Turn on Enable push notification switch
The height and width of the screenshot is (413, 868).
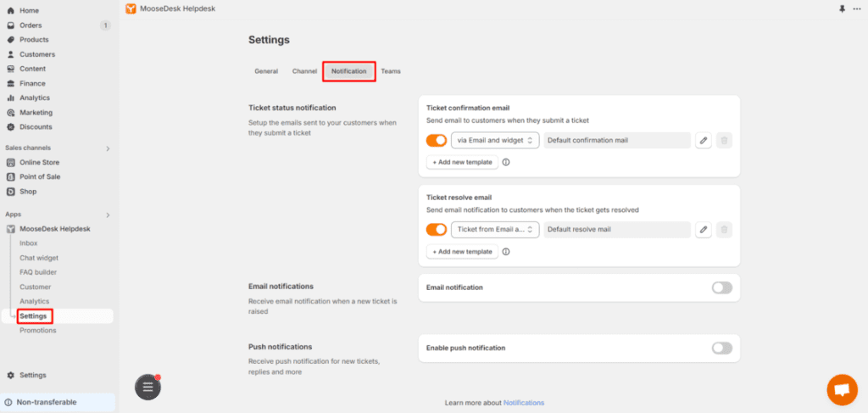(x=722, y=348)
